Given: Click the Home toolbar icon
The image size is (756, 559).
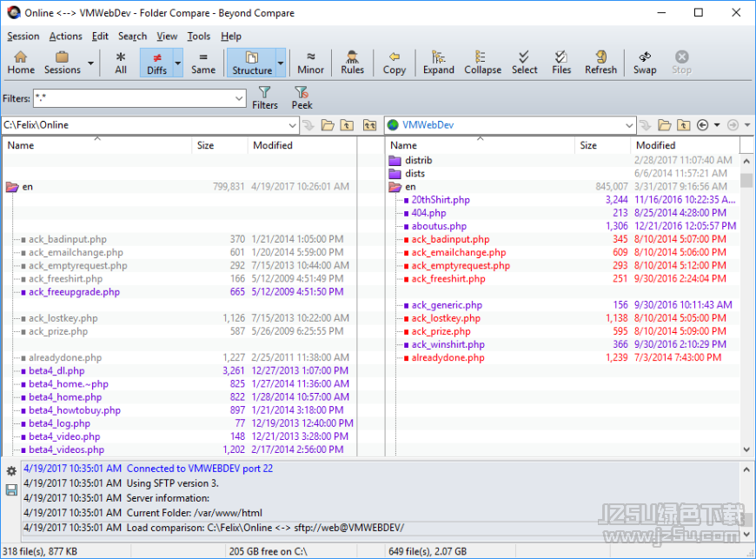Looking at the screenshot, I should (x=21, y=63).
